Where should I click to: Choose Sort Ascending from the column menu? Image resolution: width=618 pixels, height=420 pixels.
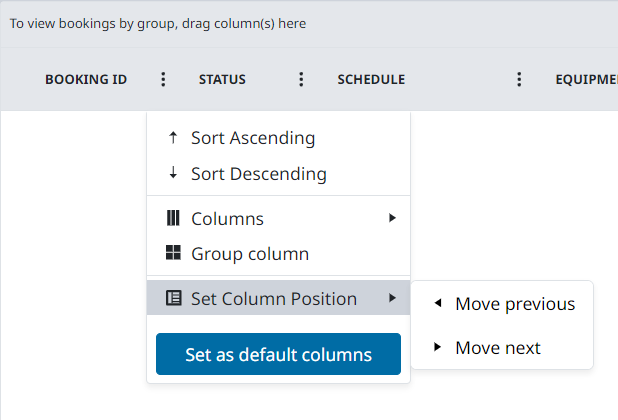(253, 138)
